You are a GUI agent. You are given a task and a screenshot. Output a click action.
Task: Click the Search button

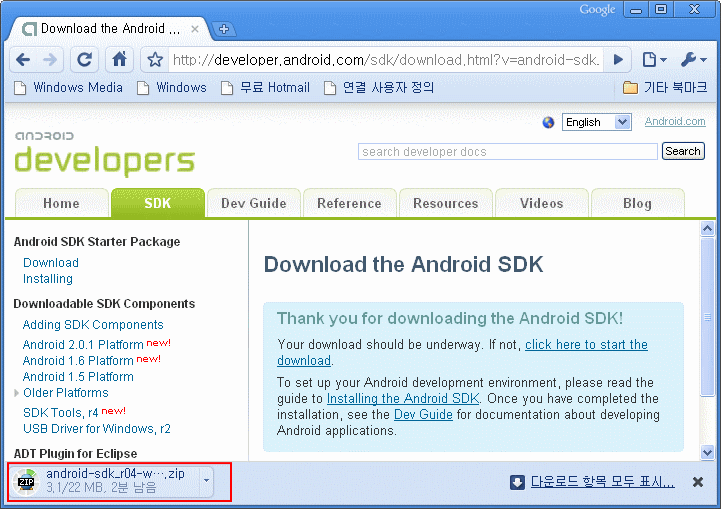(x=683, y=151)
